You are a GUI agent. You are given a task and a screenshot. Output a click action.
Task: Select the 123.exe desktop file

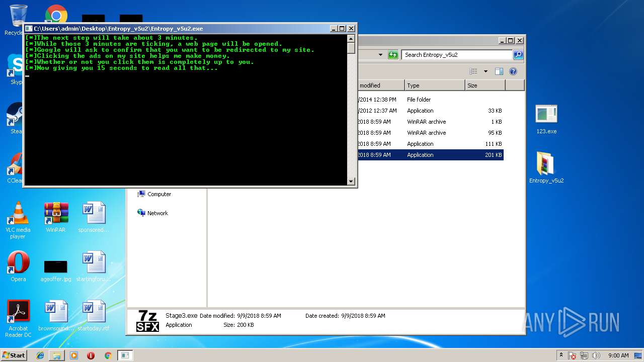(x=546, y=120)
